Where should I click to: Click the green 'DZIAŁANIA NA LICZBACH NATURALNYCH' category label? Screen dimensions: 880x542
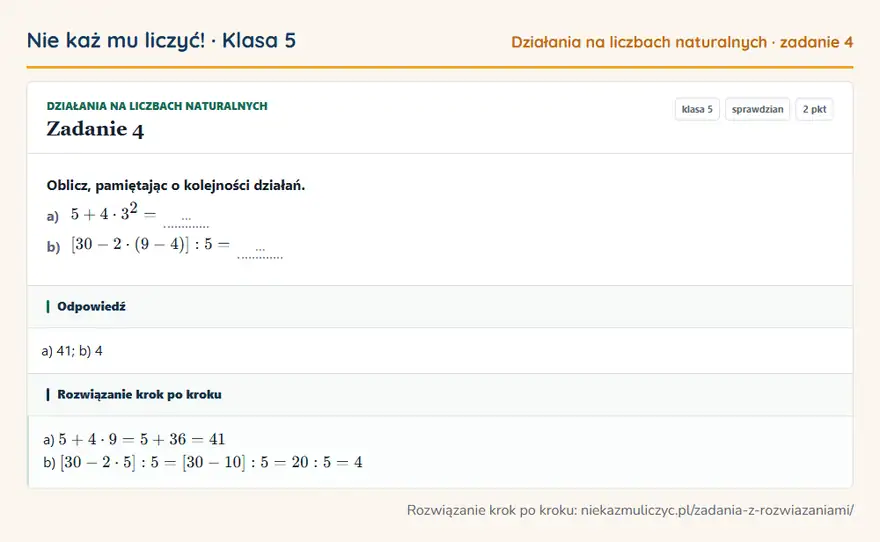(157, 106)
